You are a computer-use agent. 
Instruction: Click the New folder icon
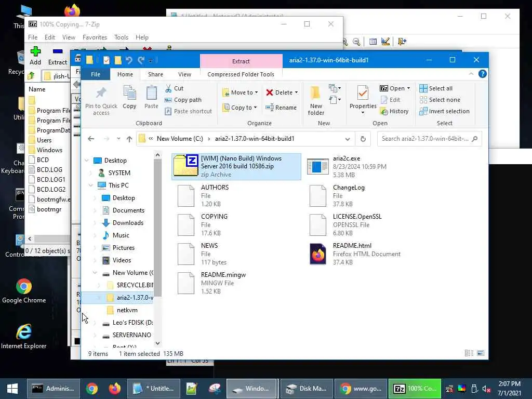click(315, 92)
